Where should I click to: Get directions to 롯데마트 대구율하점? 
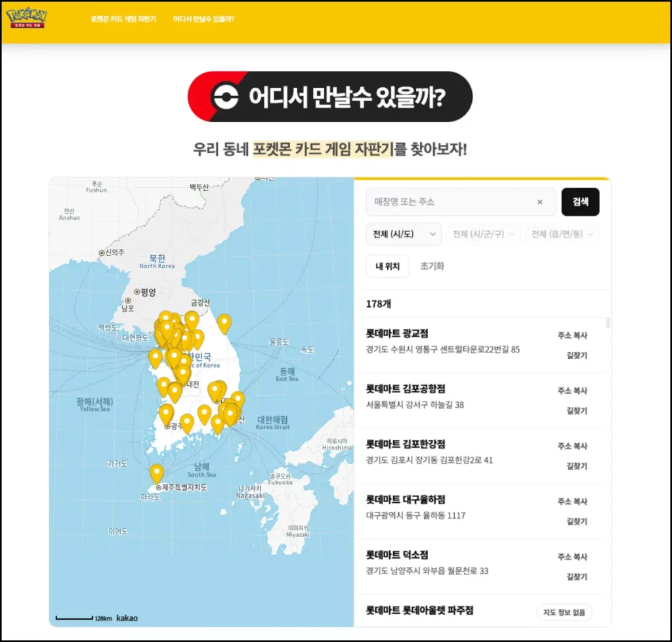(576, 521)
